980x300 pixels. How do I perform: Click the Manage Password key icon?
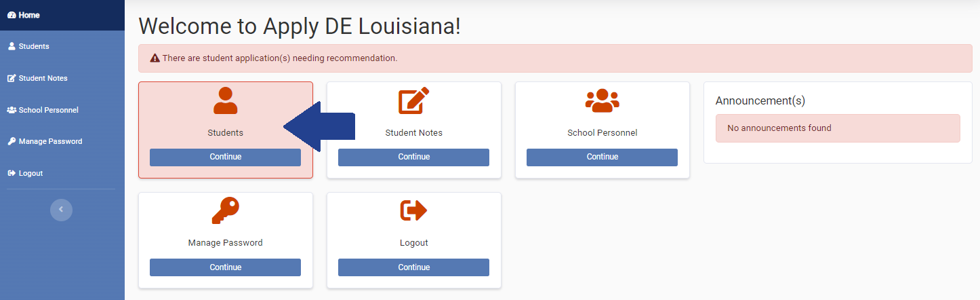[225, 211]
